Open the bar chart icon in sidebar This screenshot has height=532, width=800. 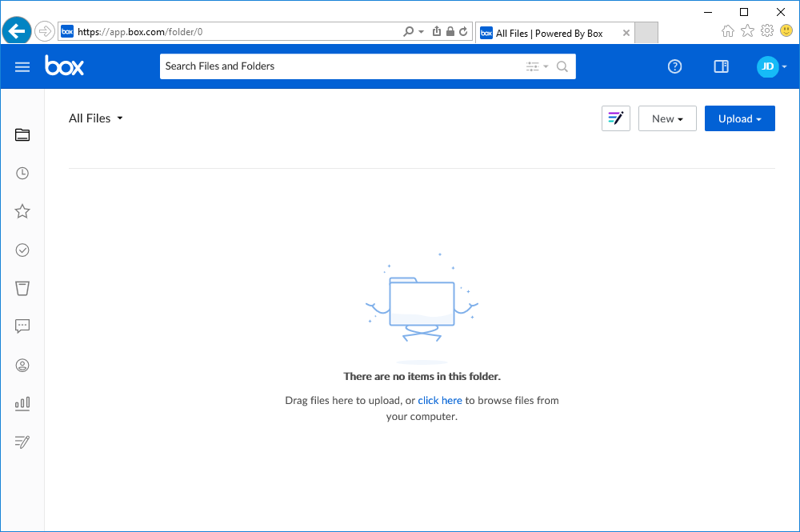click(22, 404)
